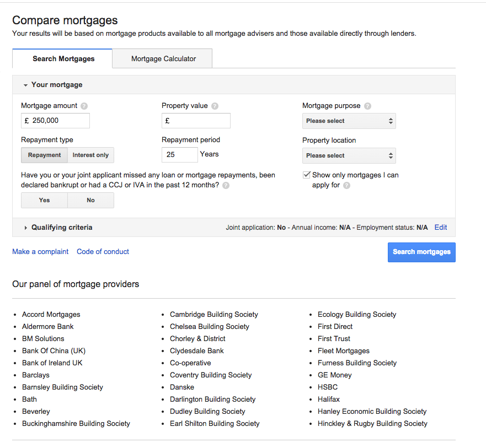Open the Make a complaint link
Image resolution: width=486 pixels, height=448 pixels.
tap(40, 251)
